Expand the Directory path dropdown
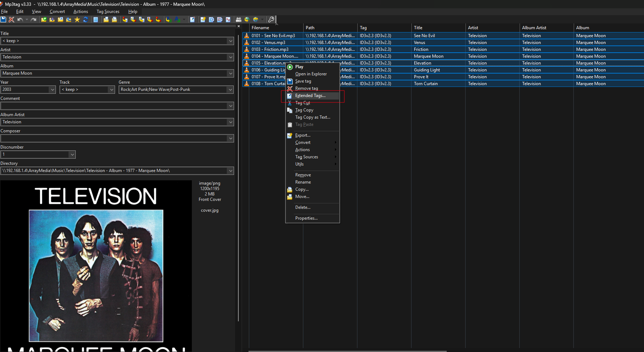 230,171
